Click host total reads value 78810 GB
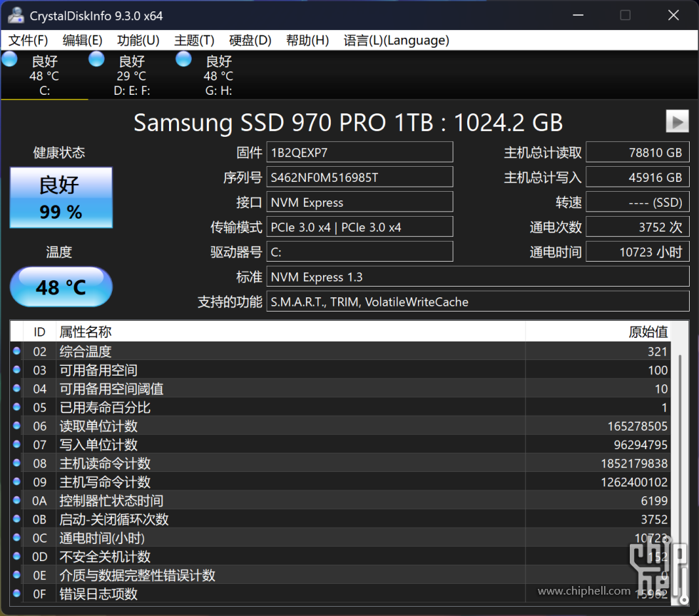 pyautogui.click(x=638, y=153)
